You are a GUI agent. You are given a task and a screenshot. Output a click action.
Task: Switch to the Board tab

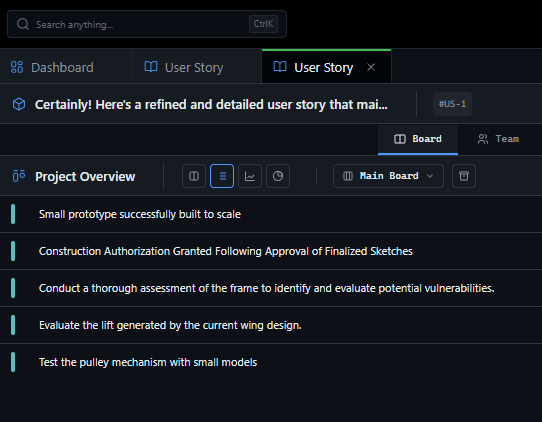[x=418, y=139]
